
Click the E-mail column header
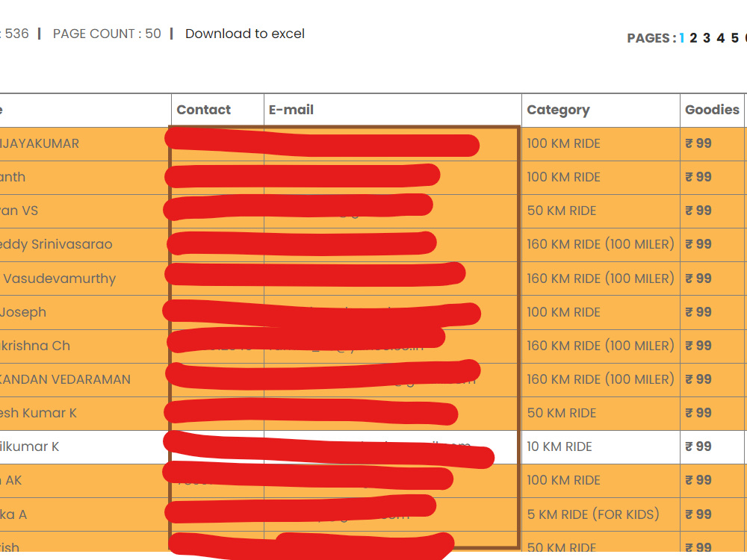(291, 110)
